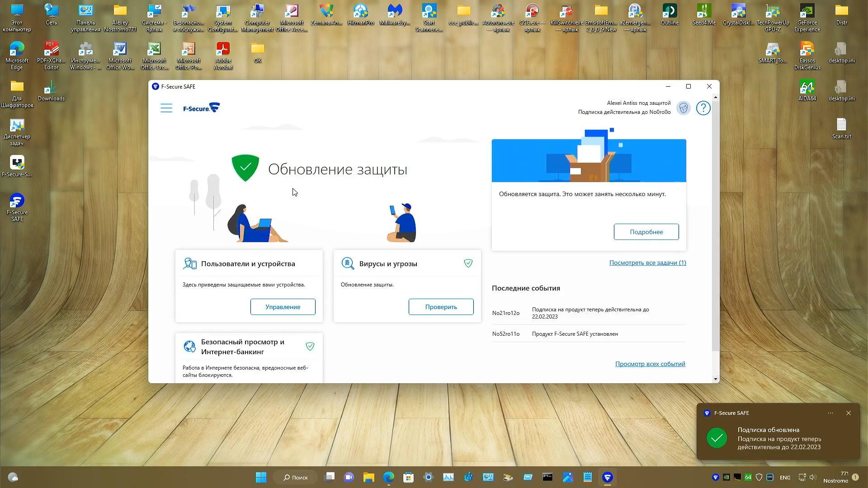Open the notification toast options menu
Screen dimensions: 868x488
(830, 413)
